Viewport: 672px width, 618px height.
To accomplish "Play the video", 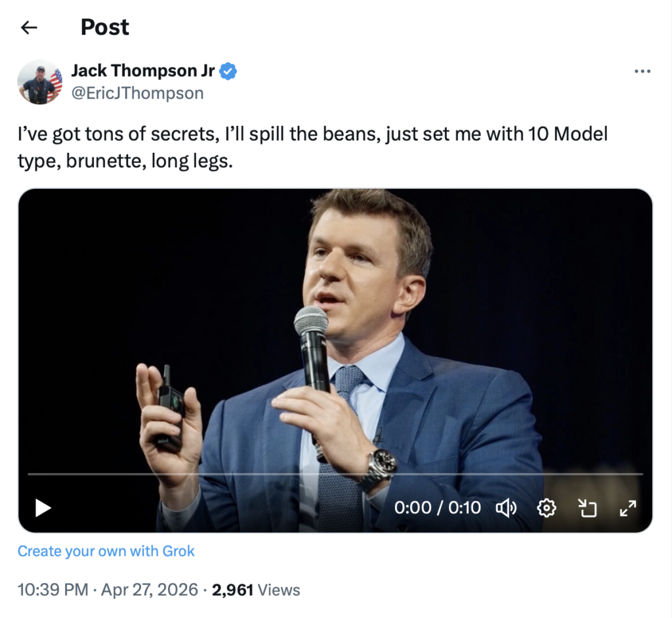I will [43, 507].
